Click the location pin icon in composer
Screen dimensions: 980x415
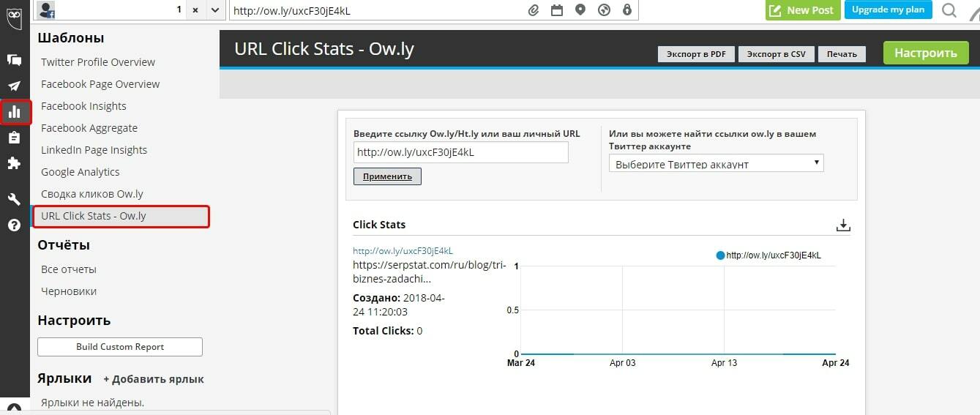click(580, 10)
